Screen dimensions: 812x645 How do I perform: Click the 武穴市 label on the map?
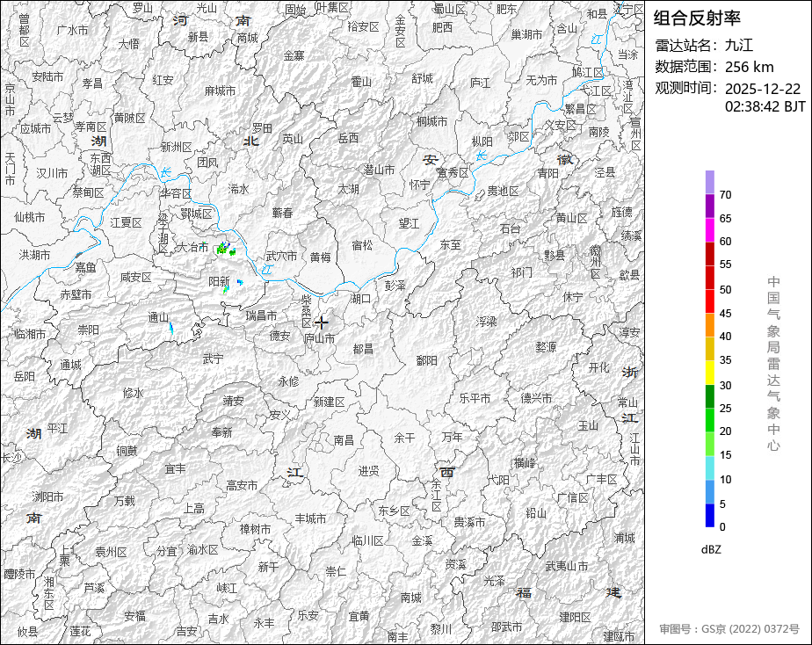point(281,256)
